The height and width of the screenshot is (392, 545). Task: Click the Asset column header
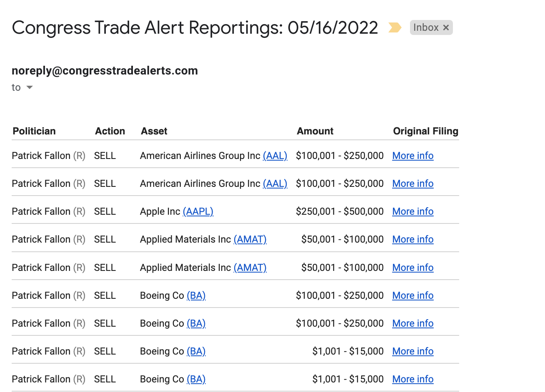click(x=154, y=131)
